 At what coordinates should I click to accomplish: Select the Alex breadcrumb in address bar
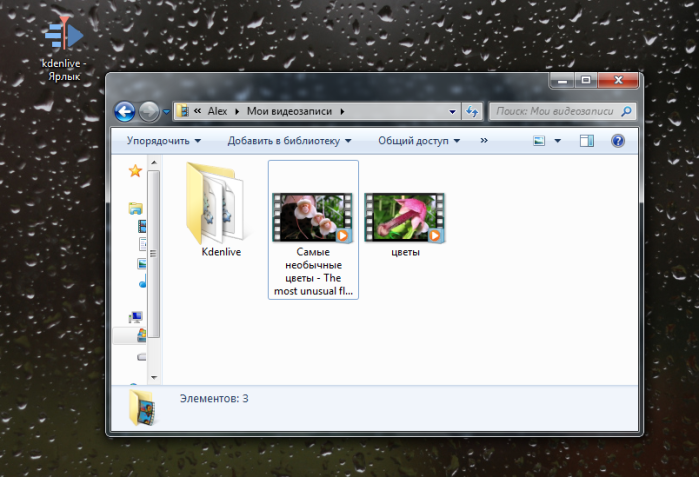217,111
